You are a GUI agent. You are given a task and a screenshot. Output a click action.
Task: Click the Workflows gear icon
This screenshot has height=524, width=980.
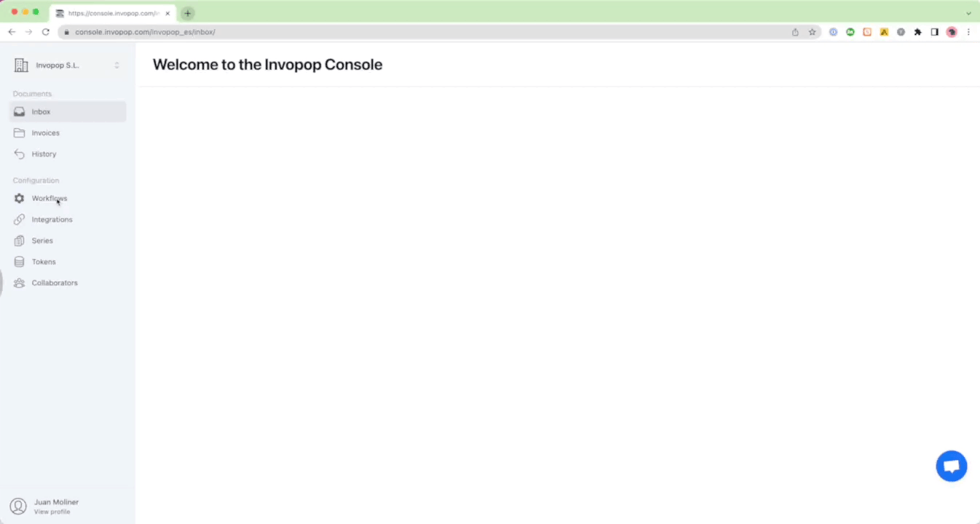pos(20,199)
